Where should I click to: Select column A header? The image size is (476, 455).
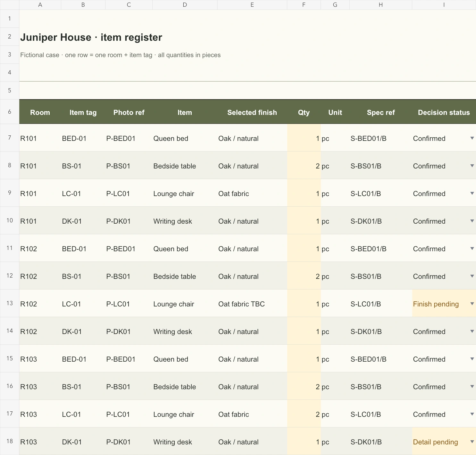point(40,5)
